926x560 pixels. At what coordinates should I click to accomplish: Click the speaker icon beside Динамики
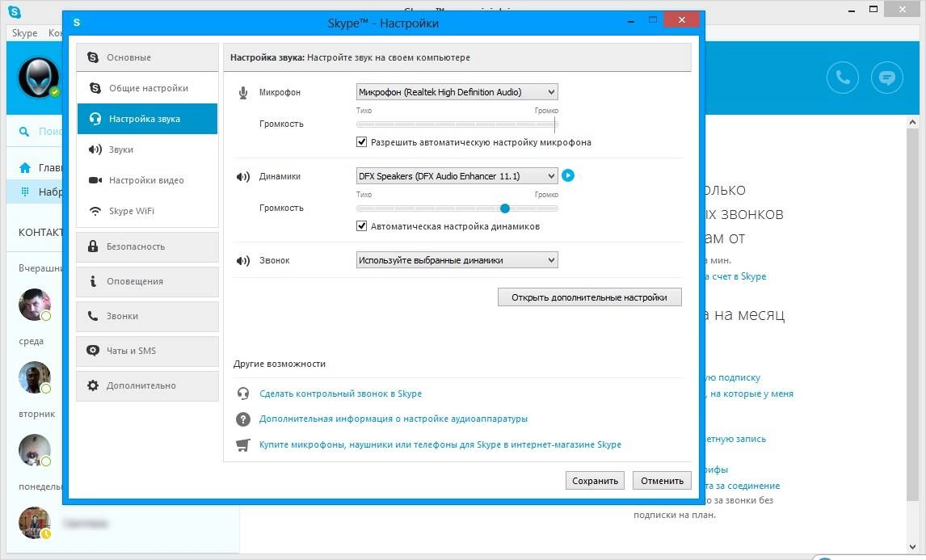click(x=242, y=177)
